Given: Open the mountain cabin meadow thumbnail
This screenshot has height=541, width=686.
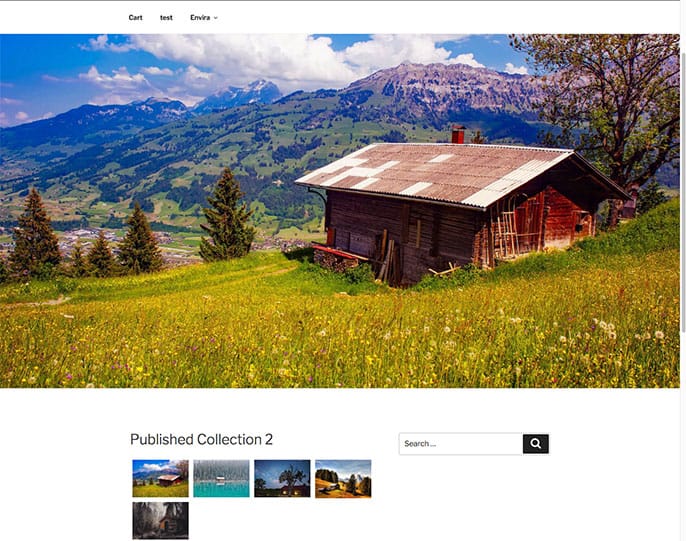Looking at the screenshot, I should pyautogui.click(x=161, y=478).
